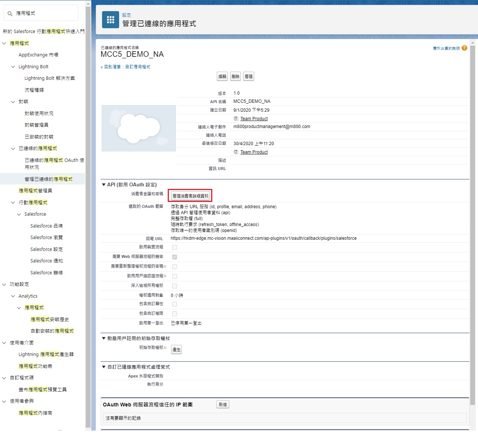Collapse the 自訂程式碼 sidebar chevron

(4, 378)
